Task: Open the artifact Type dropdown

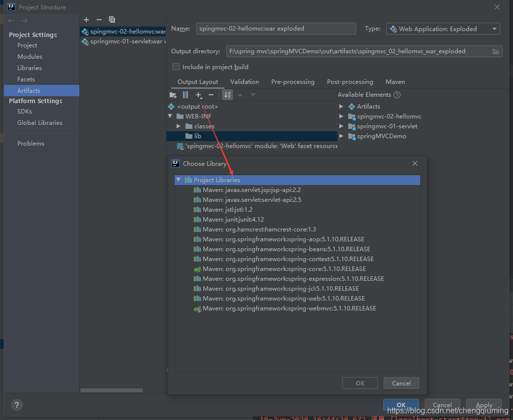Action: pos(443,29)
